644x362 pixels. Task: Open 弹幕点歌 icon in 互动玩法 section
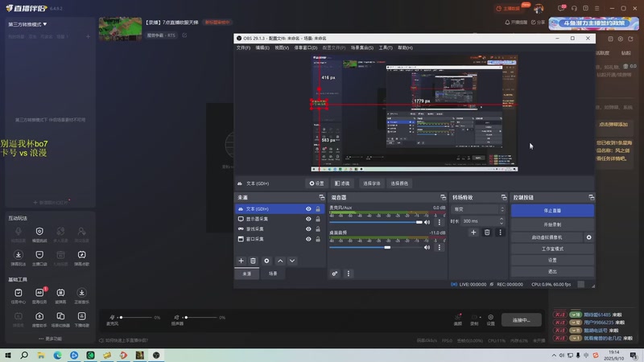tap(82, 257)
